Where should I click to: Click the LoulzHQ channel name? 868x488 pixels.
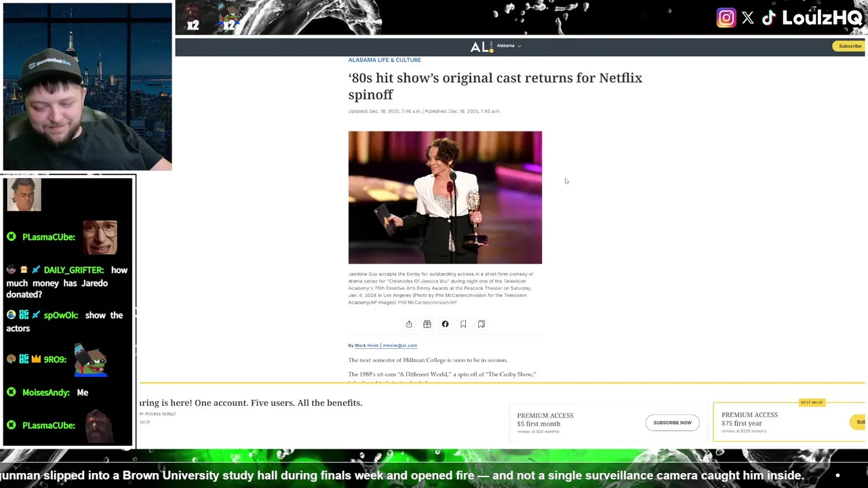pyautogui.click(x=822, y=18)
